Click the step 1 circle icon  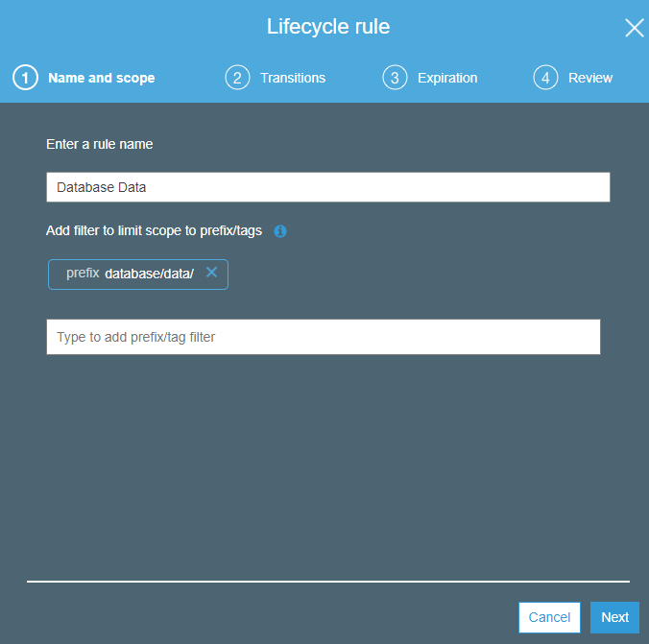(25, 78)
